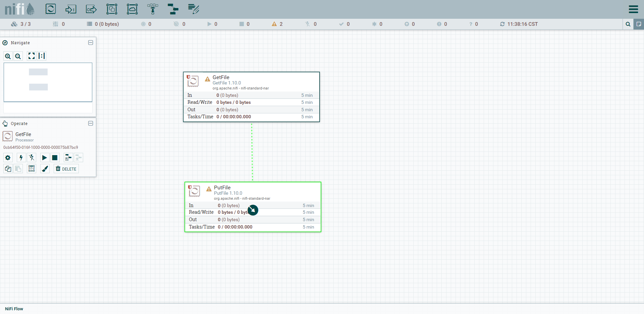Select the Remote Process Group icon
The image size is (644, 314).
(x=132, y=9)
